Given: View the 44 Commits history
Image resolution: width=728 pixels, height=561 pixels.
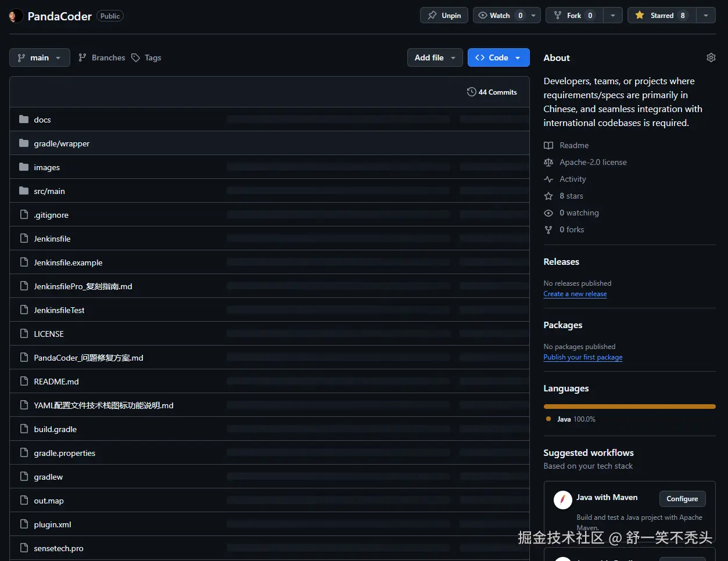Looking at the screenshot, I should tap(492, 92).
